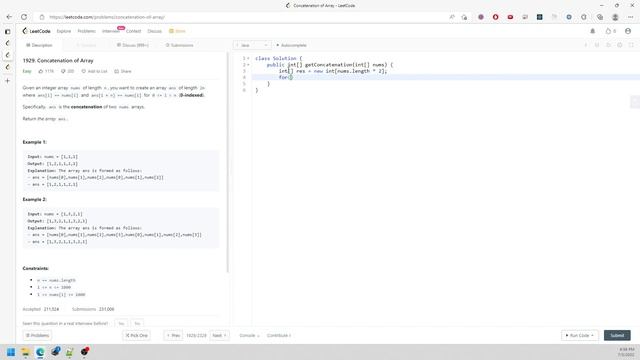640x360 pixels.
Task: Answer Yes to seen in interview question
Action: (121, 324)
